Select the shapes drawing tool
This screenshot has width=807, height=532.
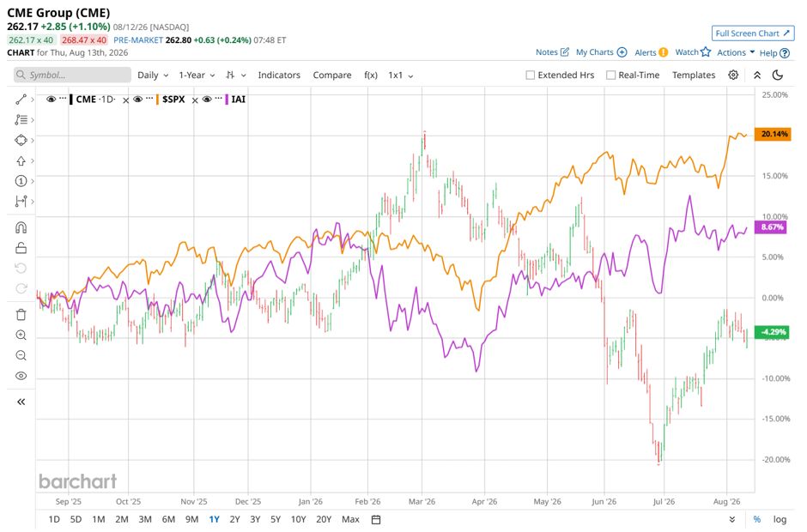pyautogui.click(x=21, y=141)
